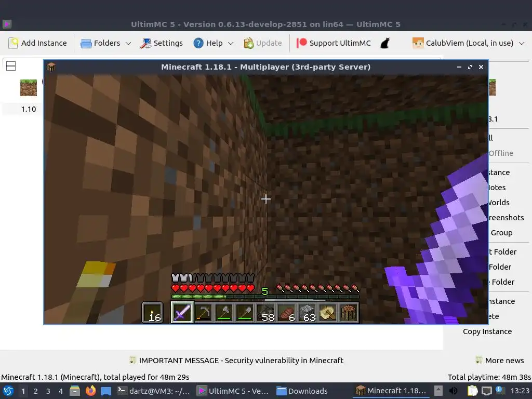Click the Minecraft crosshair in the game view
Image resolution: width=532 pixels, height=399 pixels.
[266, 199]
